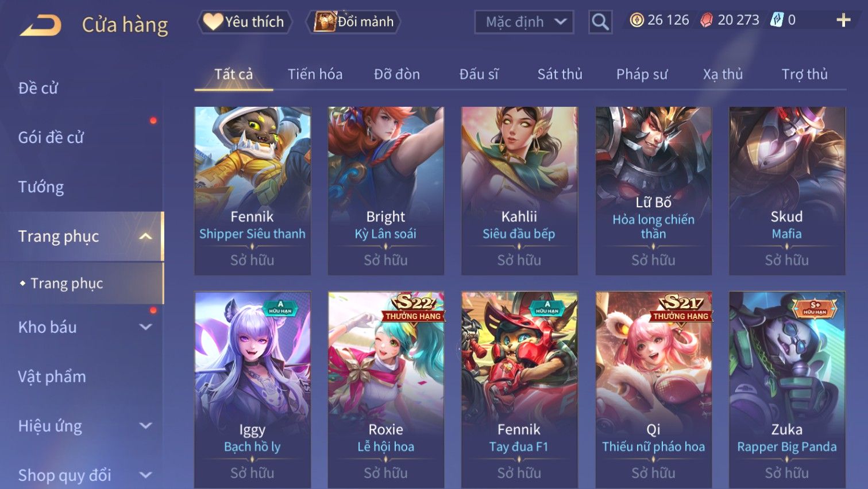Screen dimensions: 868x489
Task: Click the gold coin currency icon
Action: tap(636, 21)
